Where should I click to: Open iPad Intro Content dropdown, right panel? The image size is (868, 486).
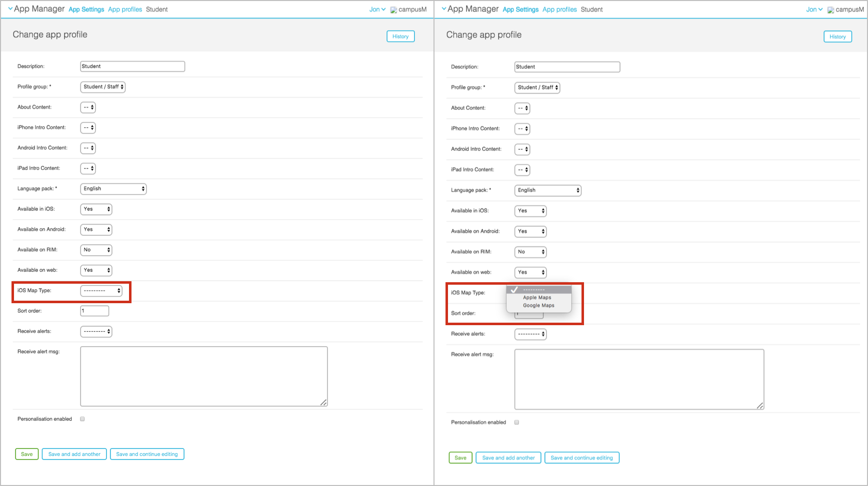click(522, 170)
